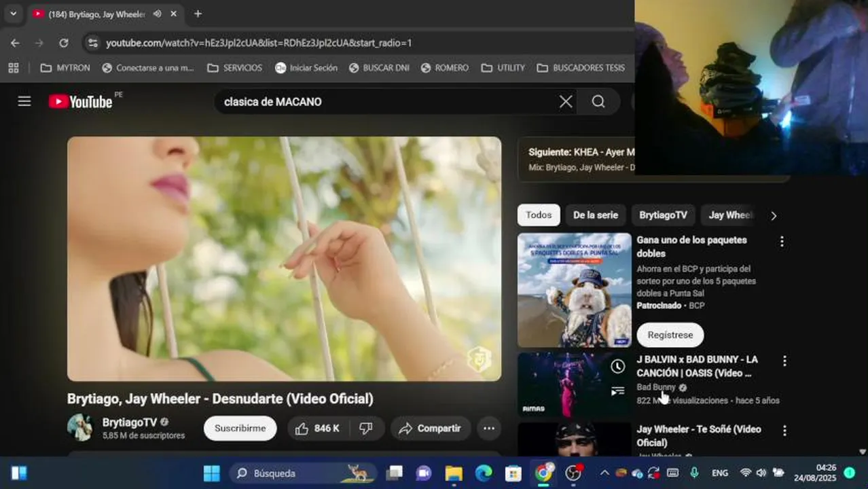Open the BrytiagoTV channel name link

point(129,422)
